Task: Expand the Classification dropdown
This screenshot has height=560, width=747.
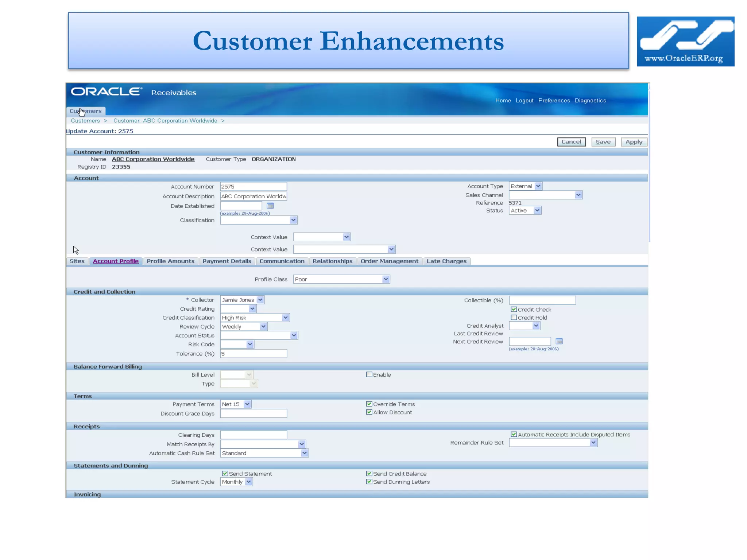Action: click(259, 220)
